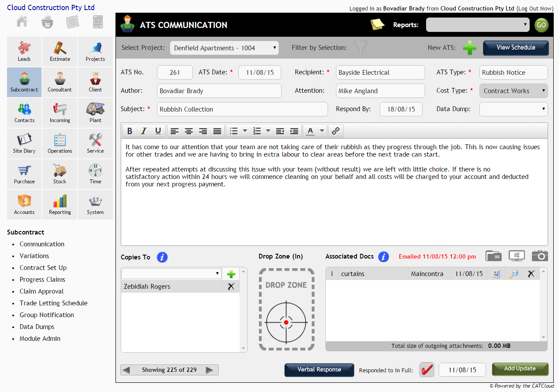Insert a hyperlink in the message editor

click(335, 130)
